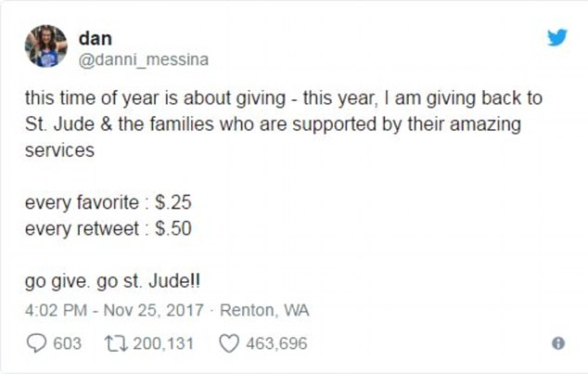Click the 'every favorite : $.25' line
The height and width of the screenshot is (374, 588).
click(108, 202)
